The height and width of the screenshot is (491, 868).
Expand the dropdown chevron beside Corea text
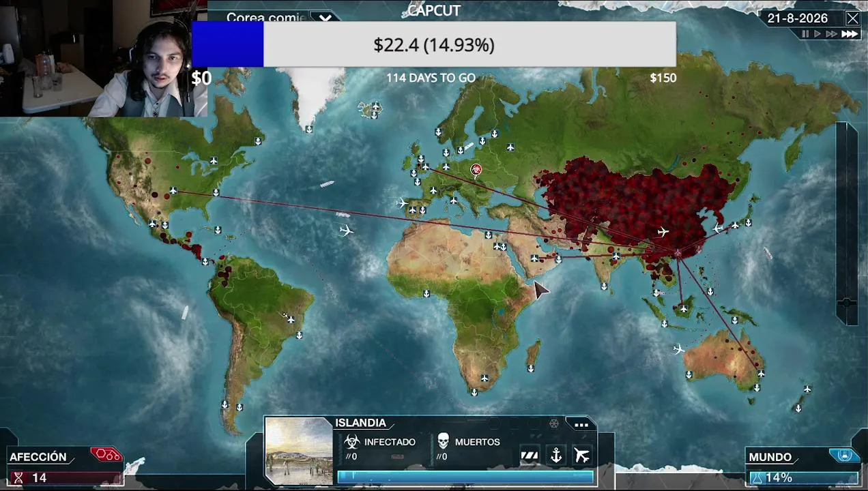pyautogui.click(x=325, y=18)
